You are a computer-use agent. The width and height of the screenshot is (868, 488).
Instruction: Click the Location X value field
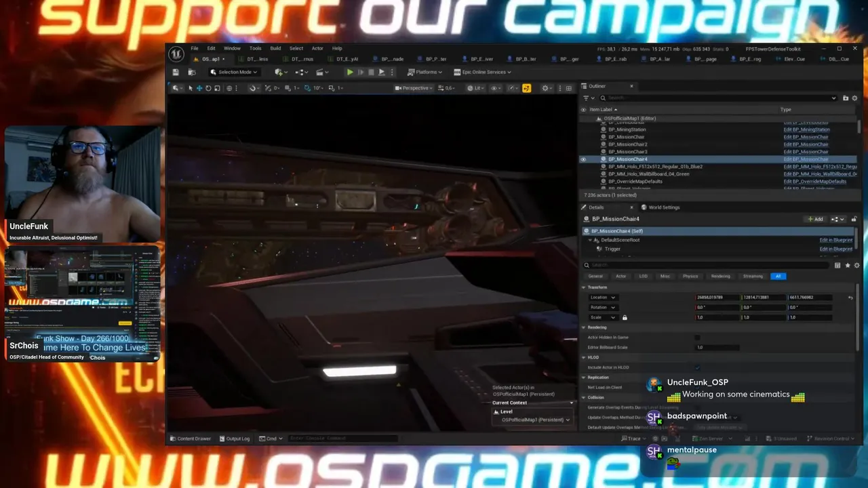(x=717, y=298)
